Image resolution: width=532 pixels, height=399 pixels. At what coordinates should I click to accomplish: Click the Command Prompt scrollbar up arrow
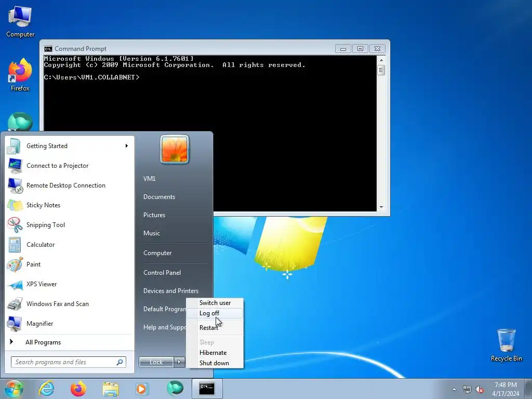pos(381,60)
